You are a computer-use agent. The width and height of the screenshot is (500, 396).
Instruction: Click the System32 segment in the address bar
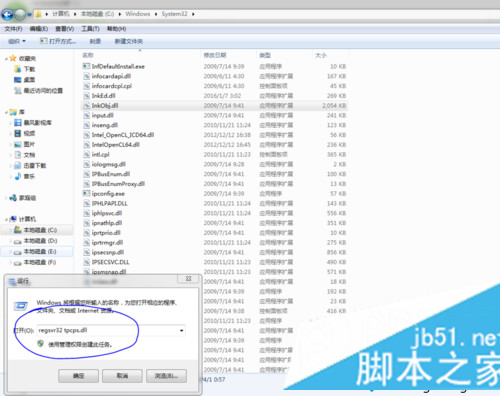pyautogui.click(x=174, y=14)
